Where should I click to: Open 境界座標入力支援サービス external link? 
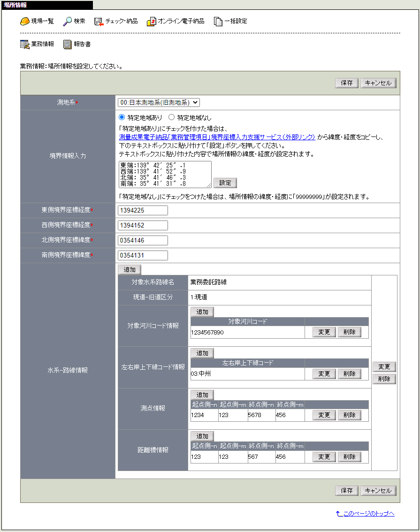coord(217,137)
